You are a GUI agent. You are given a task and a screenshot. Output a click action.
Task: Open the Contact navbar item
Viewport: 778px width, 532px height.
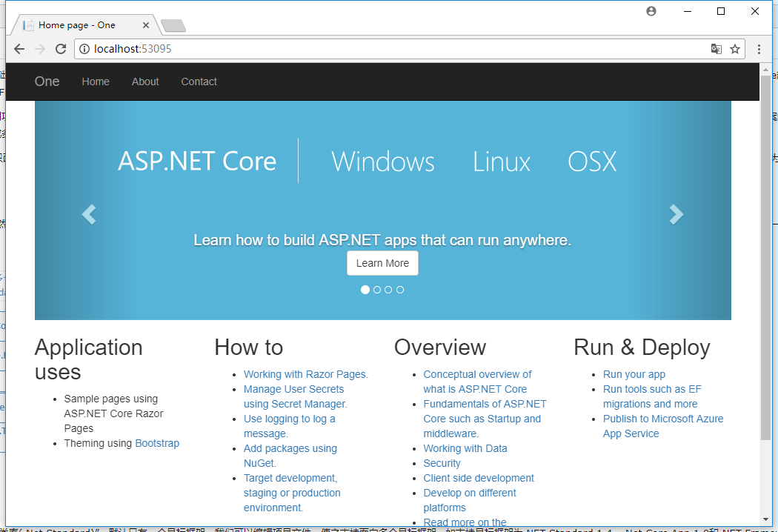(x=199, y=82)
